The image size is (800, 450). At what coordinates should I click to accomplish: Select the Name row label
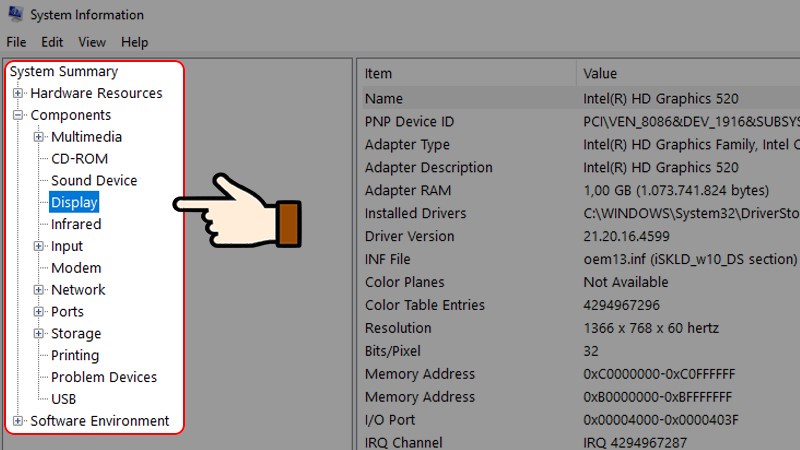click(384, 98)
